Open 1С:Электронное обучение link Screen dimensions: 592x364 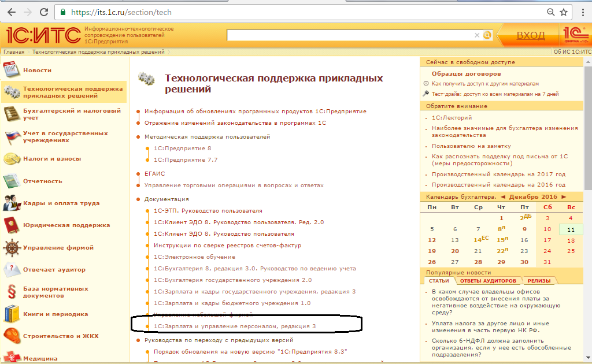pos(194,257)
